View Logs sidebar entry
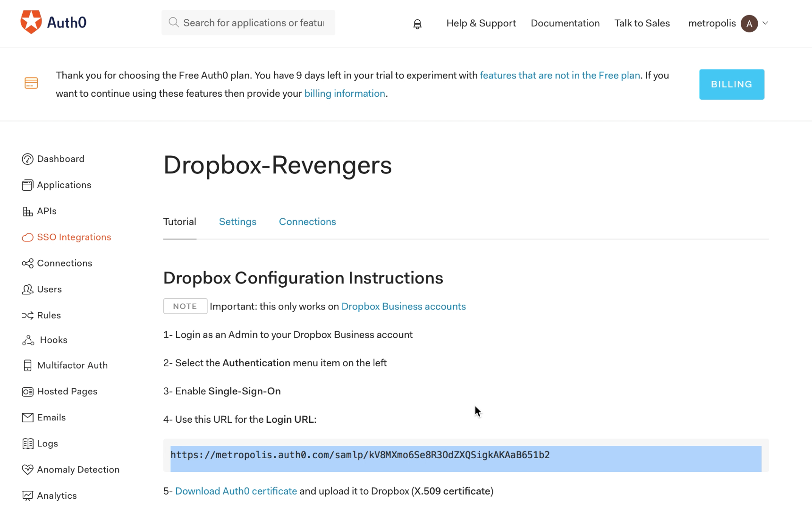Screen dimensions: 812x513 tap(48, 444)
